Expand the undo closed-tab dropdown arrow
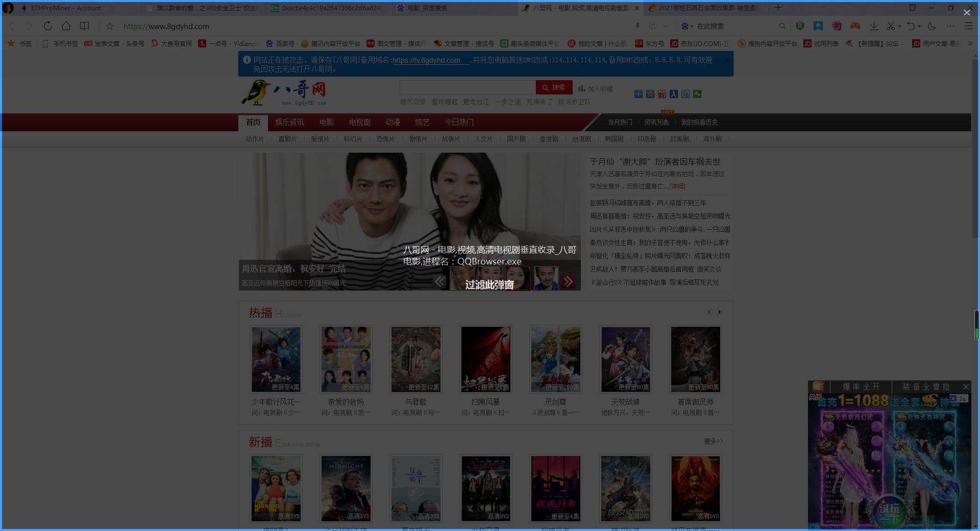980x531 pixels. pyautogui.click(x=919, y=26)
